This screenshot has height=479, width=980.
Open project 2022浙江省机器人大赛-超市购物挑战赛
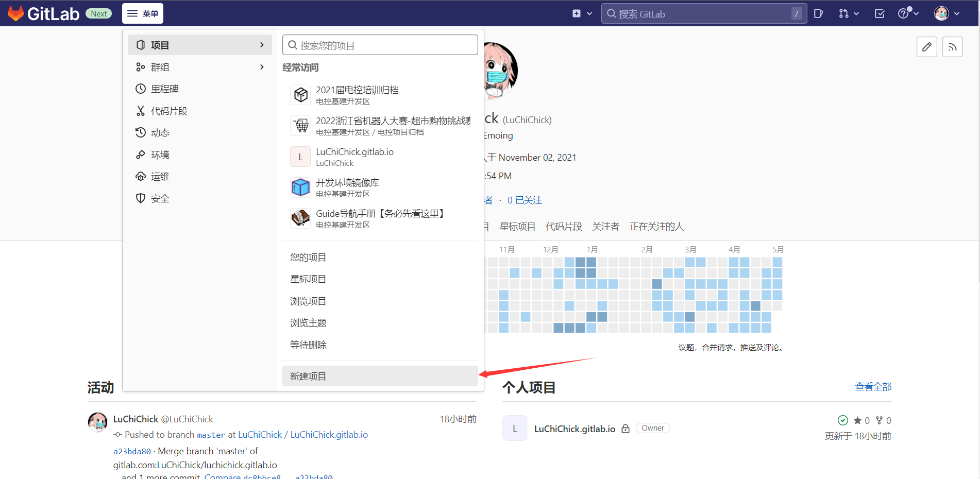[x=380, y=126]
